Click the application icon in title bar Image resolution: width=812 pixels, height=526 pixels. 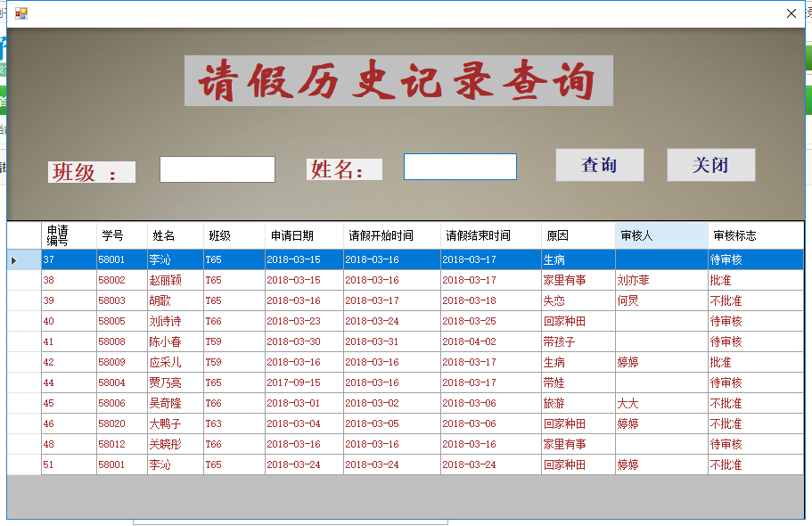pyautogui.click(x=21, y=13)
